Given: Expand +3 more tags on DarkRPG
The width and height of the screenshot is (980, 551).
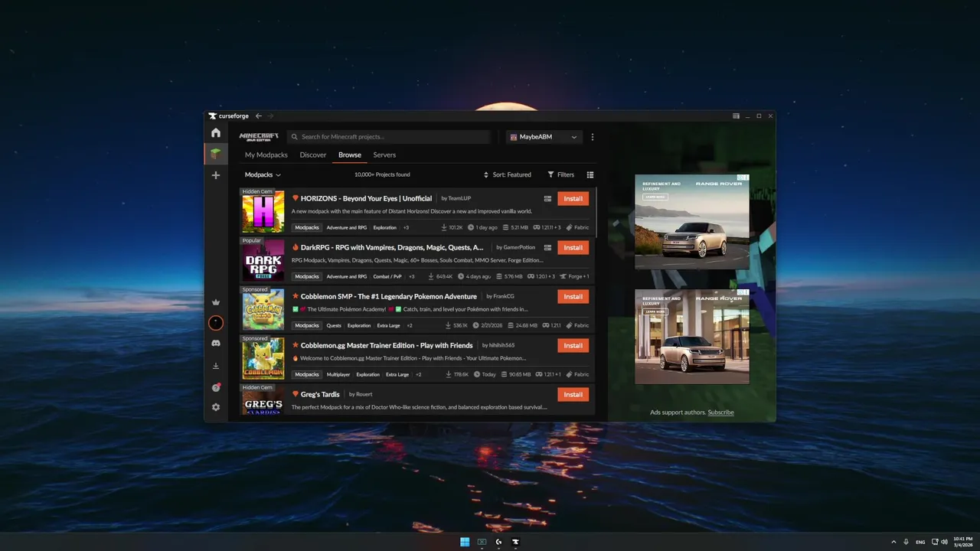Looking at the screenshot, I should [411, 276].
